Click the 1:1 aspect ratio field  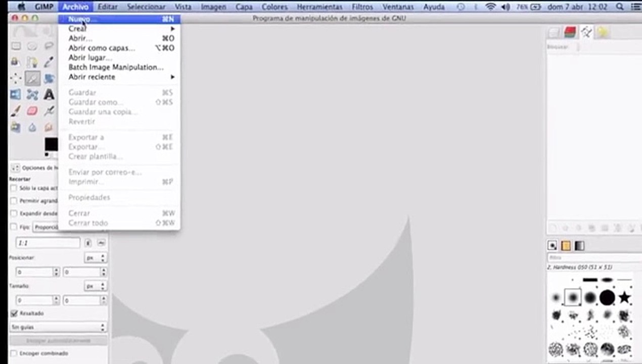tap(48, 243)
